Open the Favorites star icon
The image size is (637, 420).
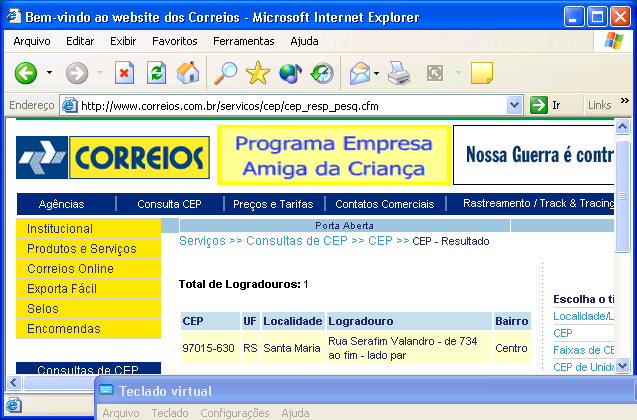(x=258, y=73)
